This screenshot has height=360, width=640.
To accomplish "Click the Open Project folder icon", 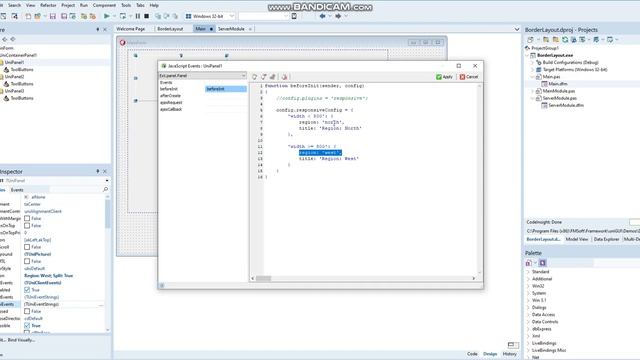I will coord(38,16).
